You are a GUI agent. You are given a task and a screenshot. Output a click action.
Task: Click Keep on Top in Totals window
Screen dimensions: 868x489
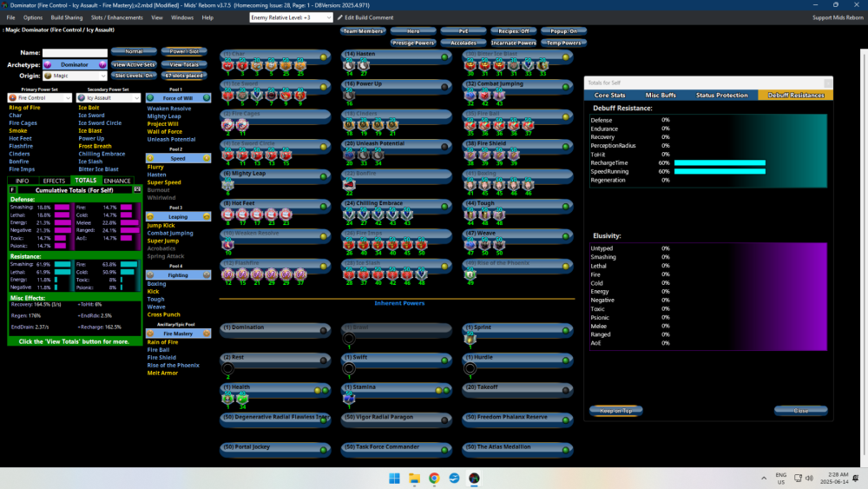click(615, 411)
